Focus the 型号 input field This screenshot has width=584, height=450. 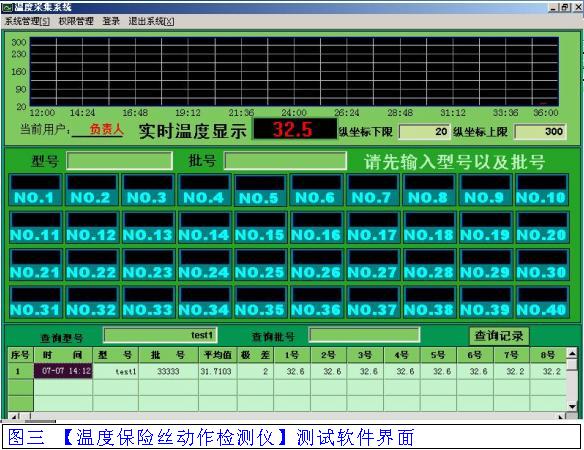tap(120, 161)
